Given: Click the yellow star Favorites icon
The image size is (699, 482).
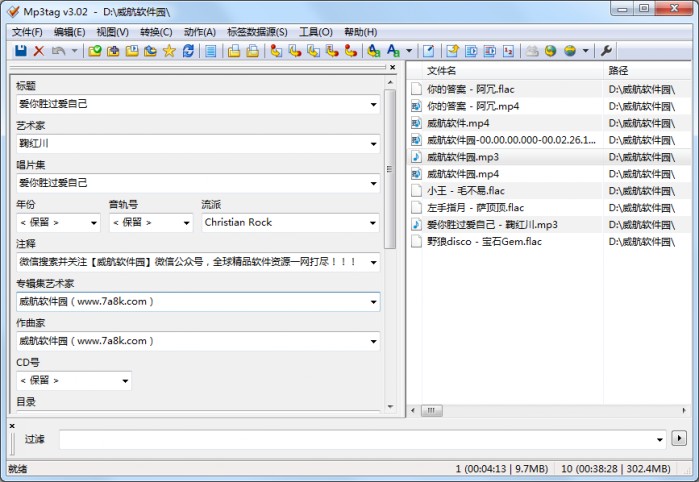Looking at the screenshot, I should 169,51.
